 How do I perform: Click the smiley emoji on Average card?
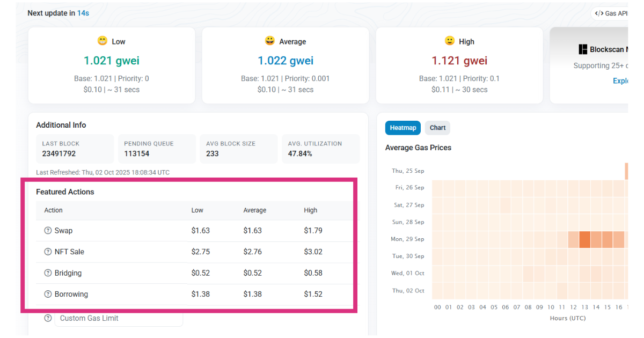pos(269,41)
